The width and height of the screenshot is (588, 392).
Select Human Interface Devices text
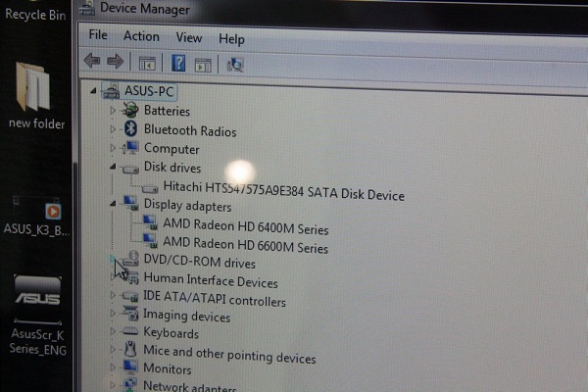coord(211,280)
